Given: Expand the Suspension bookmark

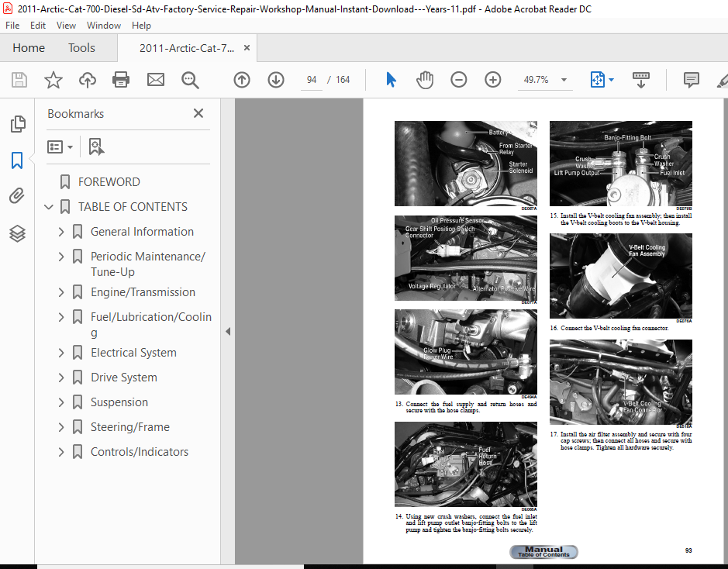Looking at the screenshot, I should [60, 402].
